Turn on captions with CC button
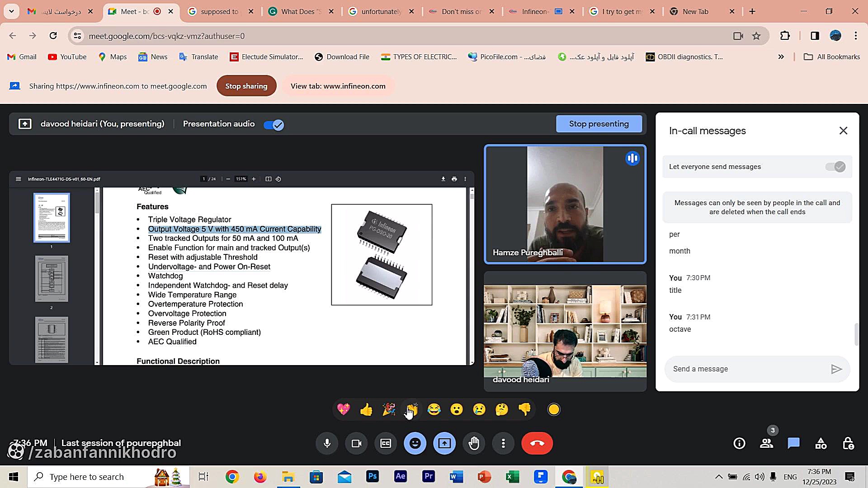 click(x=386, y=443)
